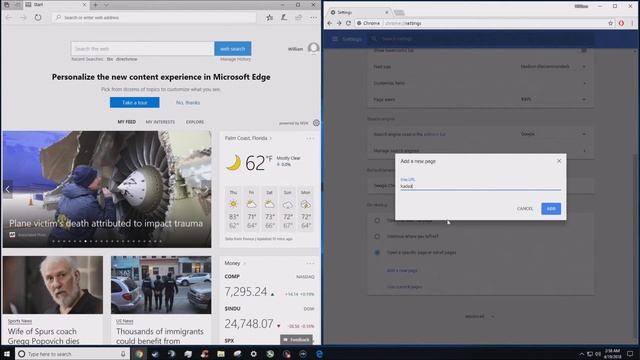
Task: Click the Edge web notes pen icon
Action: [x=284, y=18]
